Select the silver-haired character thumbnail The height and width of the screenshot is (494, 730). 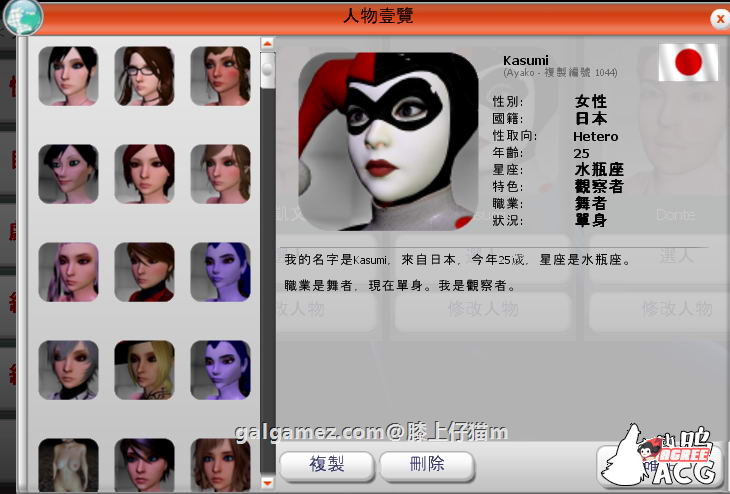[68, 370]
